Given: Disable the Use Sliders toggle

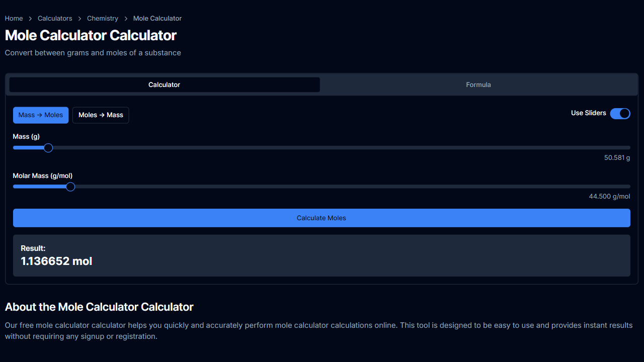Looking at the screenshot, I should [620, 114].
